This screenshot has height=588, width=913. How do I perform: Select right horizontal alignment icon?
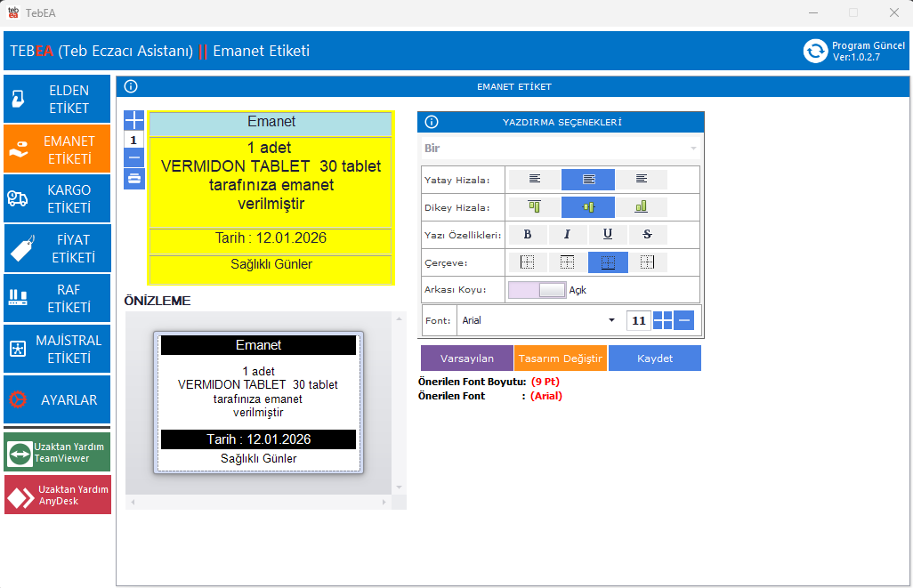[641, 180]
